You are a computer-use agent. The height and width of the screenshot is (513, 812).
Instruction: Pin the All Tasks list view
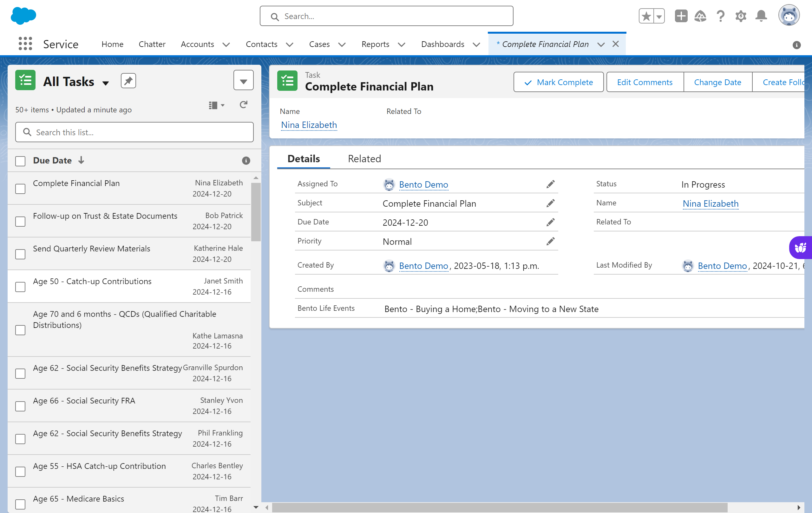[x=128, y=81]
